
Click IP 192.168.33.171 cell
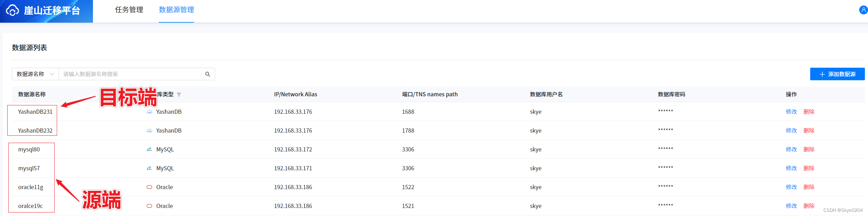click(293, 168)
